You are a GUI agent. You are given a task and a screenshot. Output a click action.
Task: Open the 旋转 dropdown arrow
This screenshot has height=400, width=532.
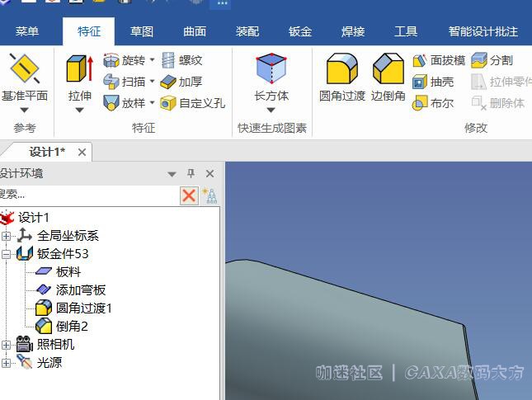(153, 60)
